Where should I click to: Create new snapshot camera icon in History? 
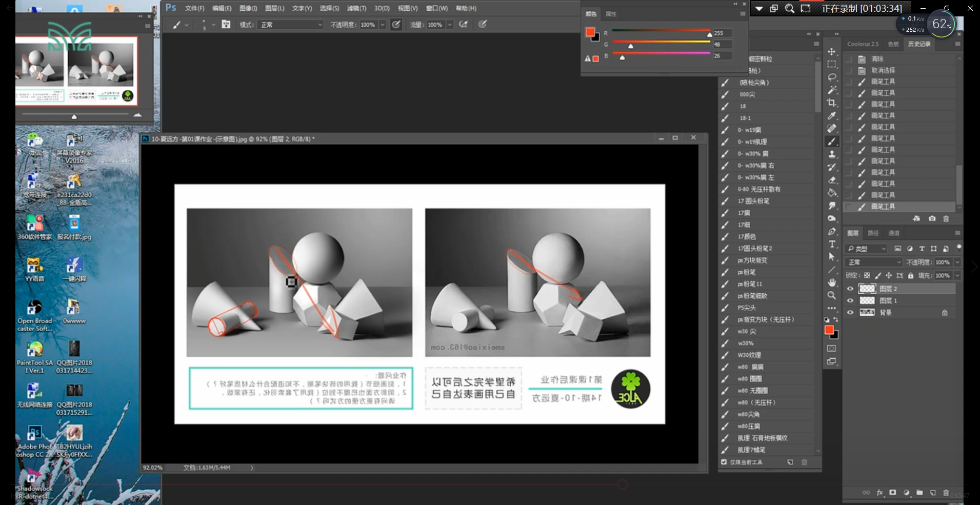(x=932, y=218)
